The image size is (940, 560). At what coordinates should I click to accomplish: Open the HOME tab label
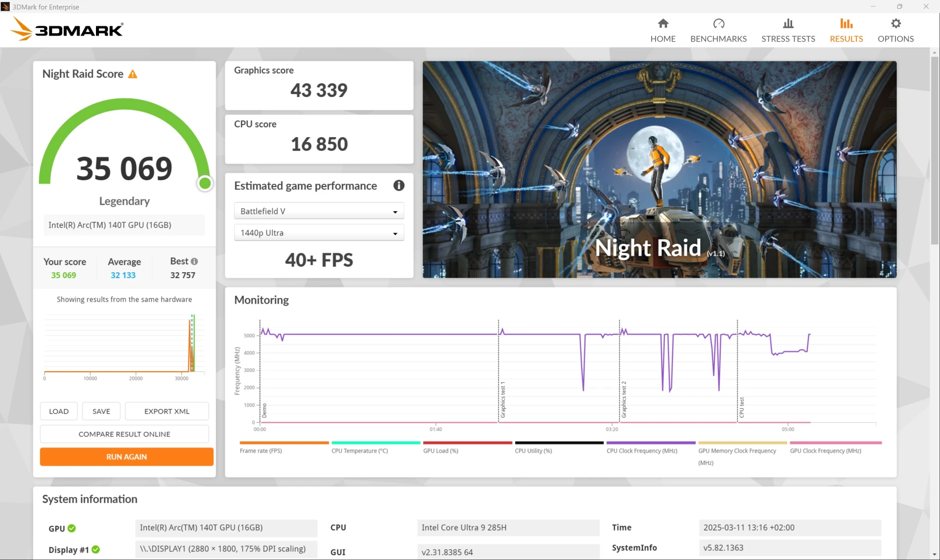click(663, 39)
